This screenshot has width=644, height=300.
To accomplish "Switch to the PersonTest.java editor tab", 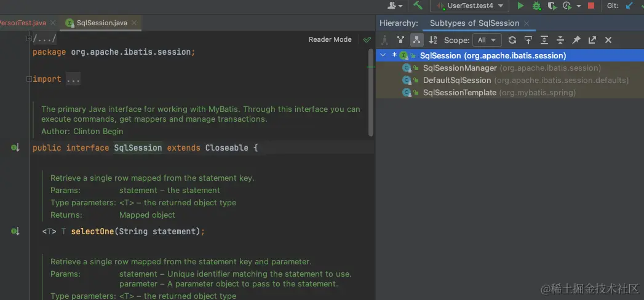I will click(22, 23).
